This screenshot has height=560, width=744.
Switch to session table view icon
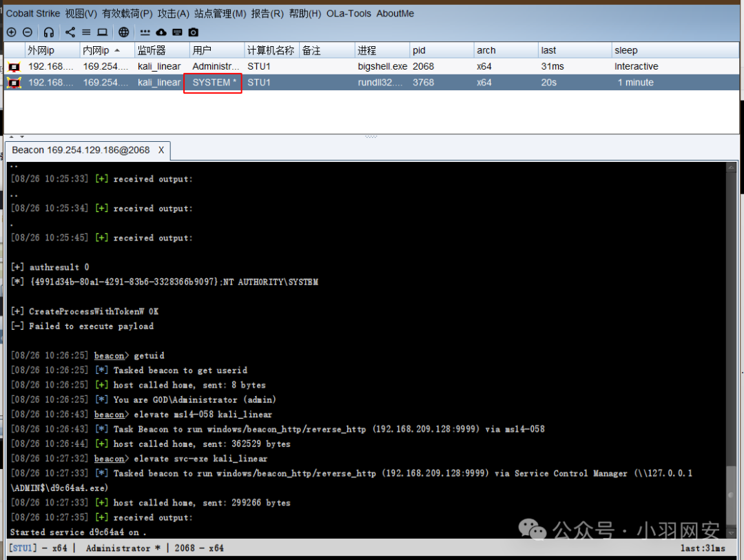pos(86,32)
